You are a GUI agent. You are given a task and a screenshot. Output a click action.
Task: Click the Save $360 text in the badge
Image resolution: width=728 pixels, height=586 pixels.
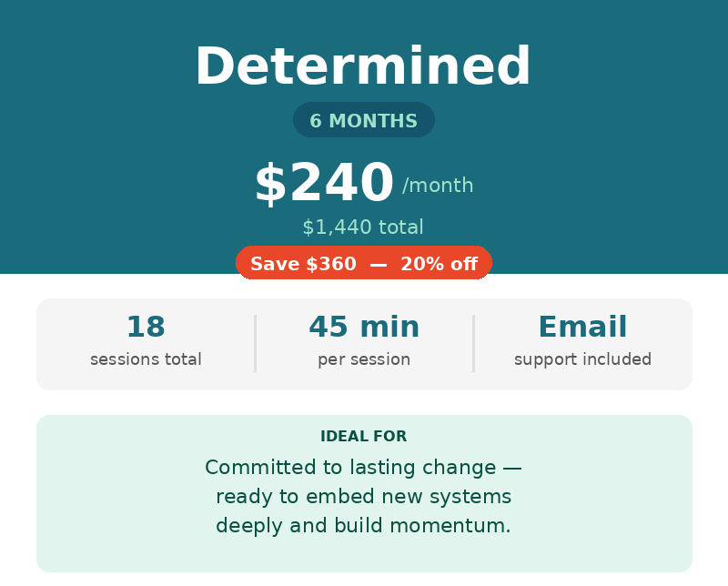tap(303, 264)
